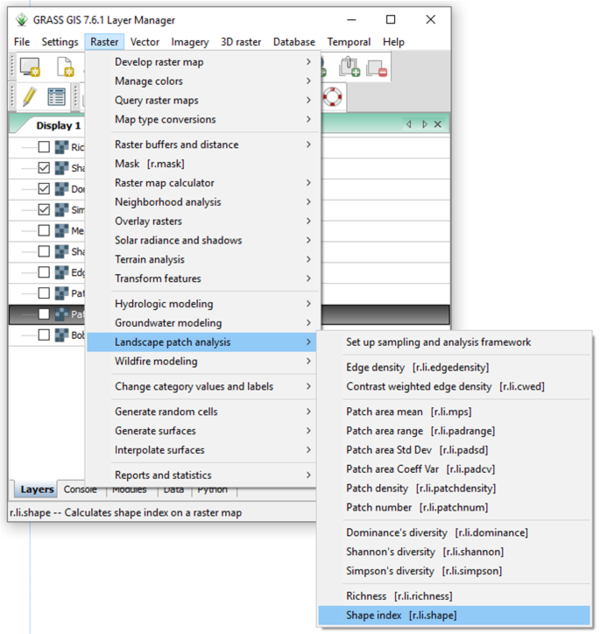Select Patch density [r.li.patchdensity]

click(x=454, y=488)
